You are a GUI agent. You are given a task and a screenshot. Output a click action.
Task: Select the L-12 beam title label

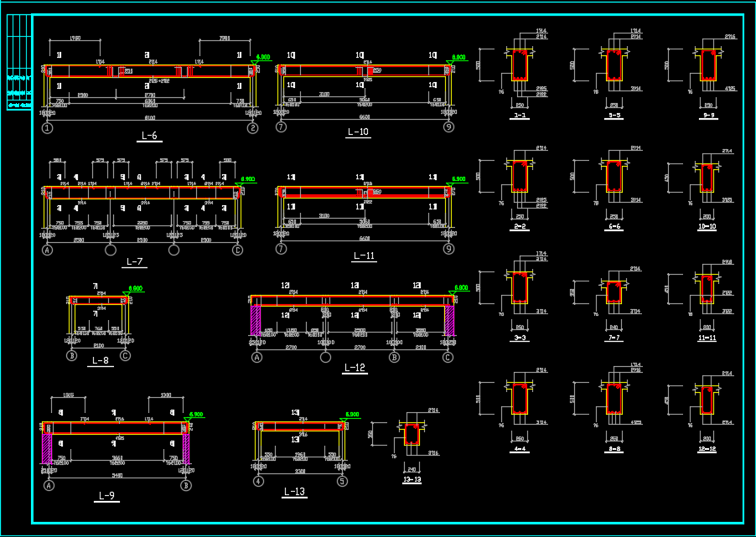click(x=355, y=368)
